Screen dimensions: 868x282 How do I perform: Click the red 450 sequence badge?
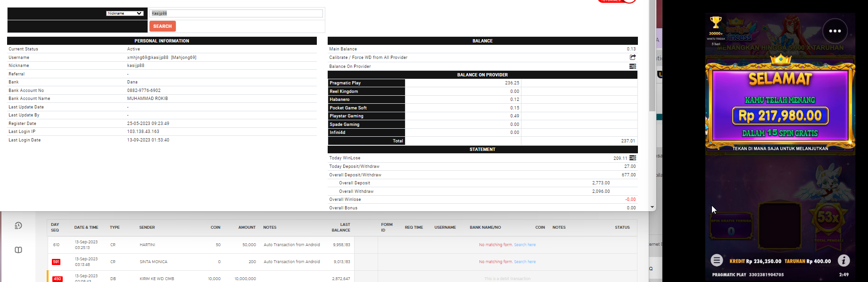[58, 279]
